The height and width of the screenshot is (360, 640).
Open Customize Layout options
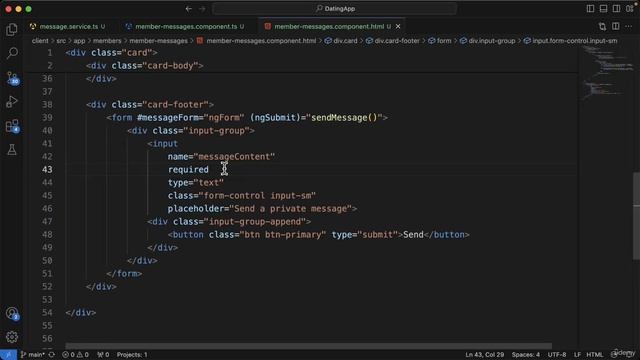coord(630,9)
